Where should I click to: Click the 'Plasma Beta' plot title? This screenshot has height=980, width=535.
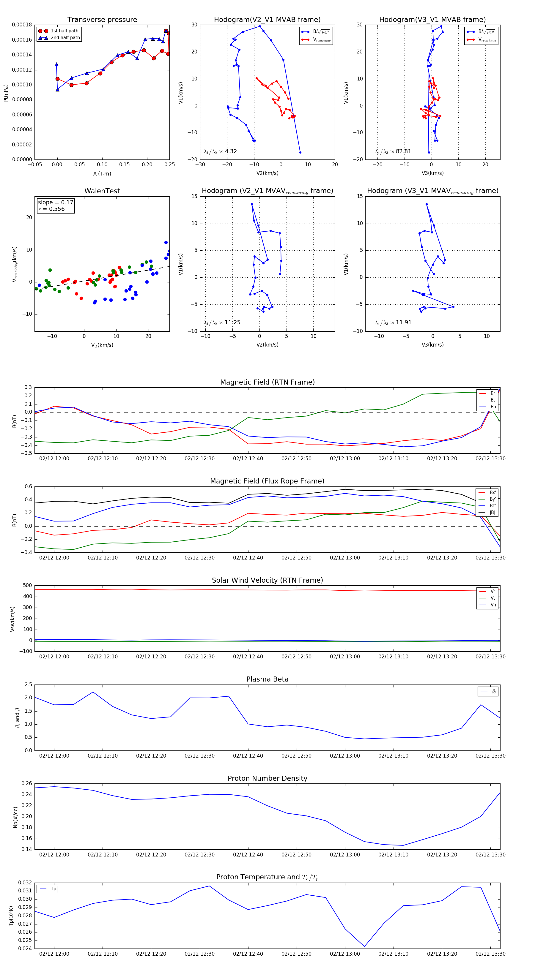tap(267, 679)
